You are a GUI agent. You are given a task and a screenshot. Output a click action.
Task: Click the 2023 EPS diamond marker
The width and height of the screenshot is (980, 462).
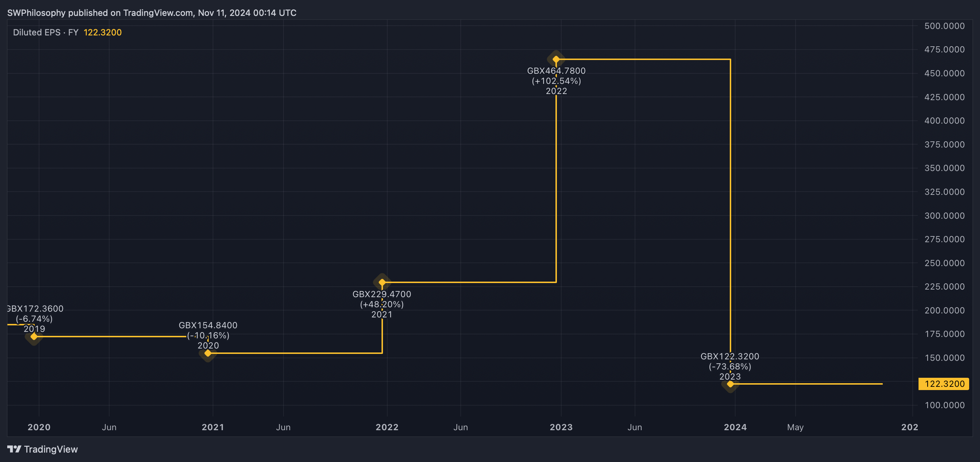coord(730,384)
